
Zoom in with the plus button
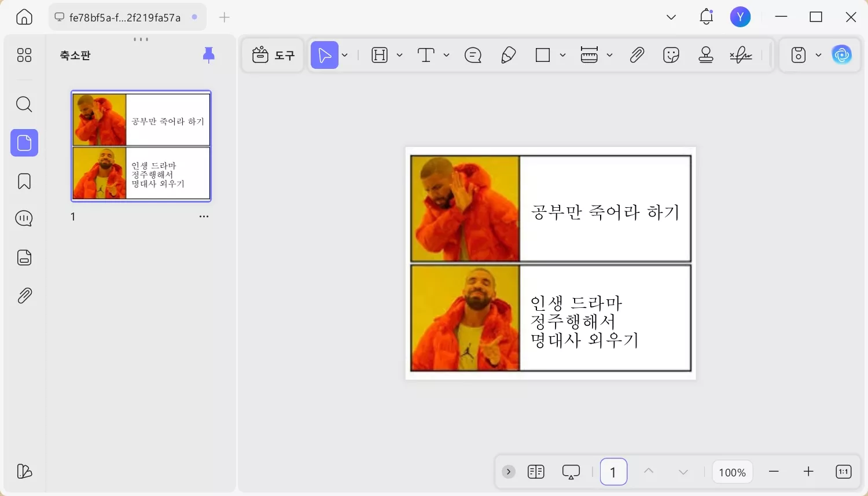pos(808,472)
